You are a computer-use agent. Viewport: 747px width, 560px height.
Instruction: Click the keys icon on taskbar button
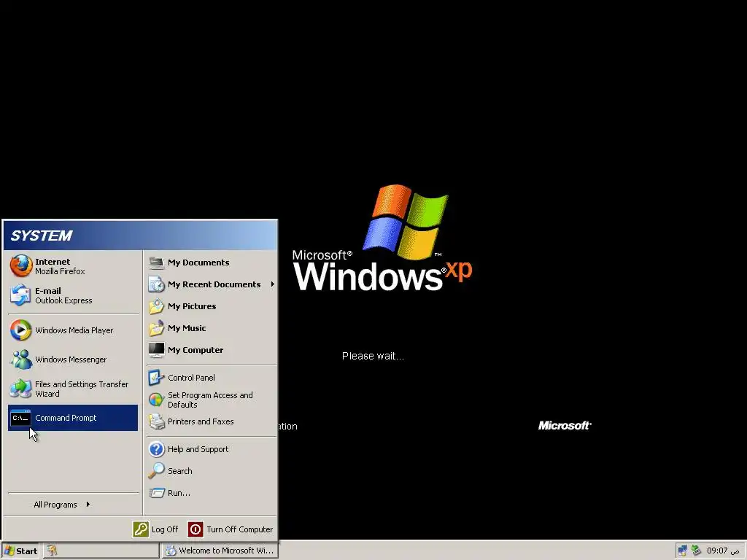[52, 551]
